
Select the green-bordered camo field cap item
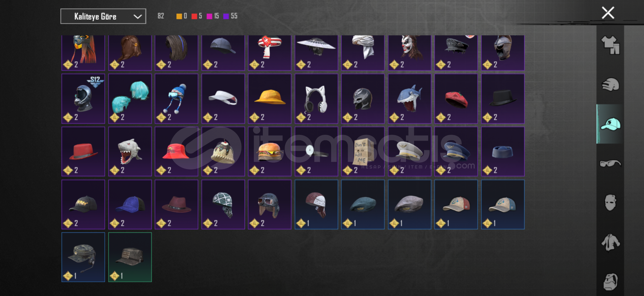coord(130,257)
